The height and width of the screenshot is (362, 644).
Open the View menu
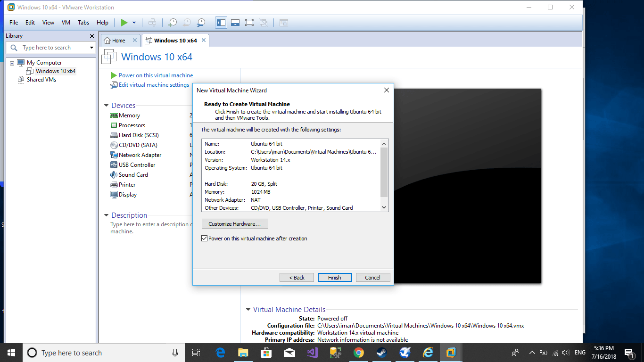(48, 23)
